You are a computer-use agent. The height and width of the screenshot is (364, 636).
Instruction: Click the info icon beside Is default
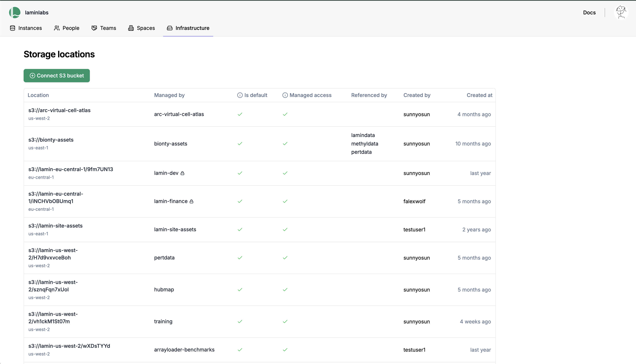point(240,95)
